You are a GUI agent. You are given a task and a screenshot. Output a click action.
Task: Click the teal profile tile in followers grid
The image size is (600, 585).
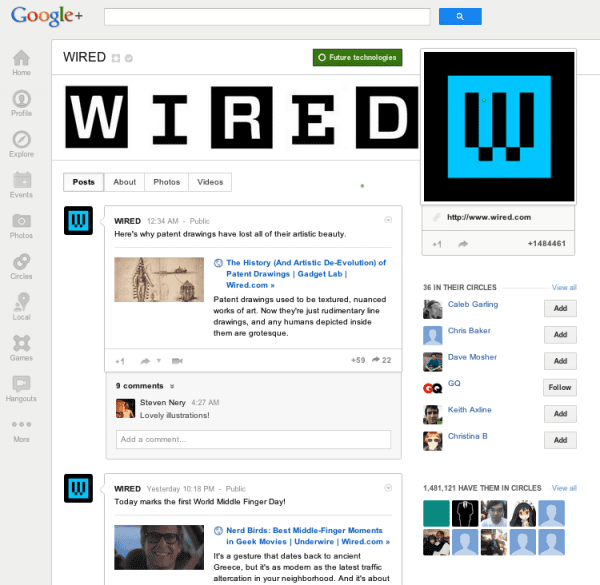pyautogui.click(x=436, y=513)
